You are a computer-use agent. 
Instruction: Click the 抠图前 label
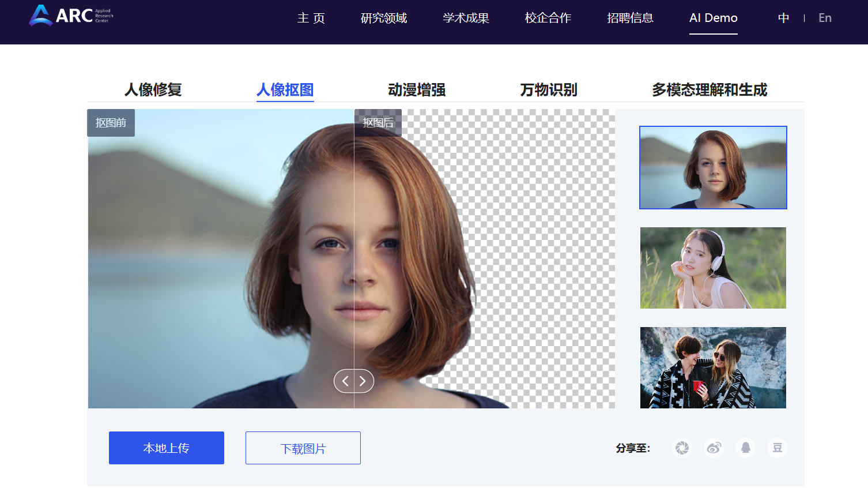[111, 123]
